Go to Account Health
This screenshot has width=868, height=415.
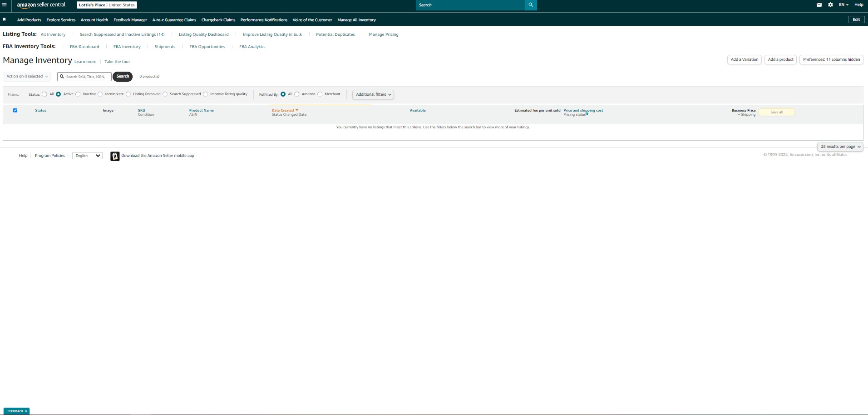pos(94,20)
